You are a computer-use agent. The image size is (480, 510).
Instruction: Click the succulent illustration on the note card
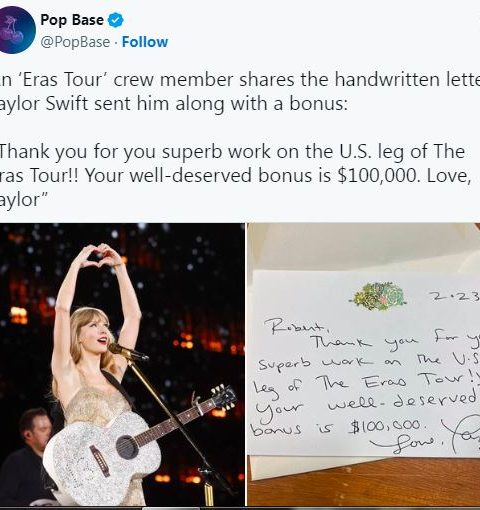tap(379, 296)
